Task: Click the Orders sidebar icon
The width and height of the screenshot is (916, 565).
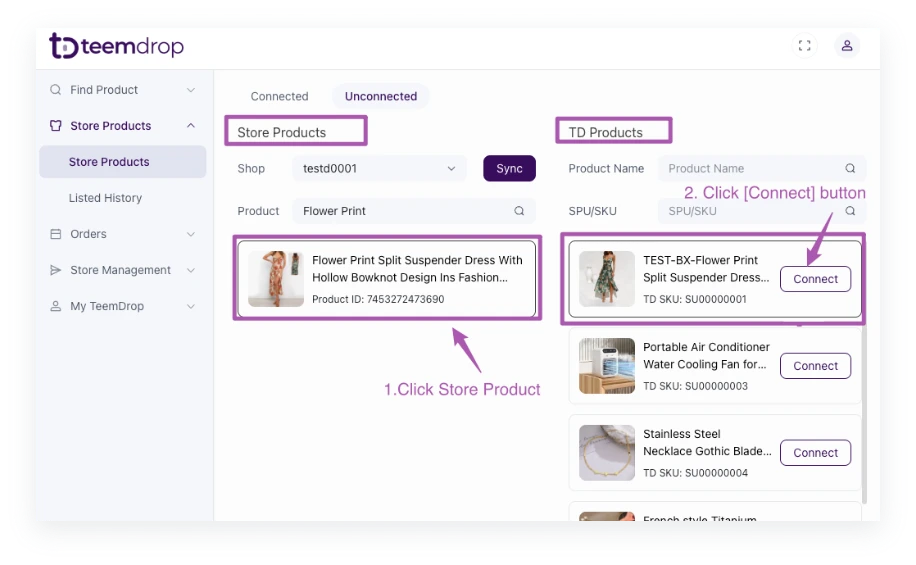Action: click(56, 234)
